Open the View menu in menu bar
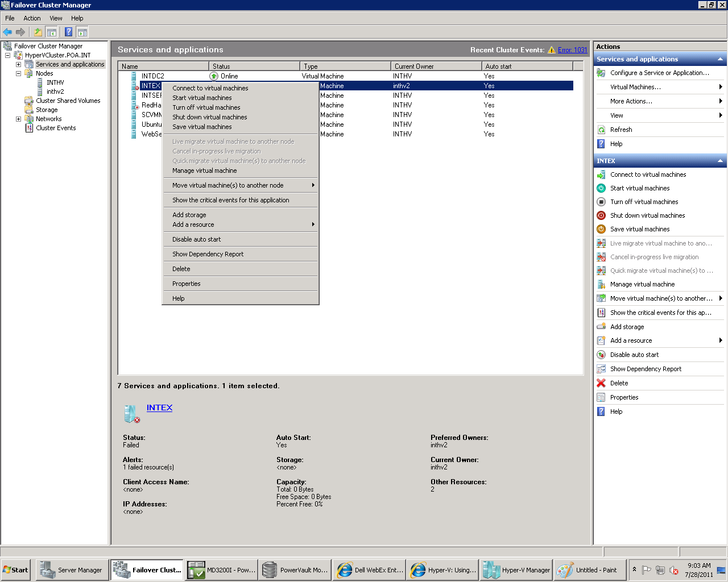This screenshot has width=728, height=582. [x=56, y=18]
